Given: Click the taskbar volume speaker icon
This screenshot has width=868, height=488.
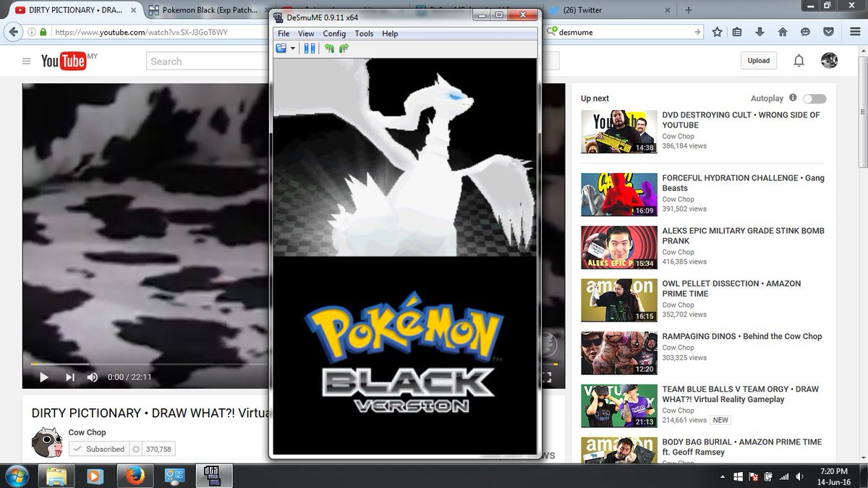Looking at the screenshot, I should 799,476.
